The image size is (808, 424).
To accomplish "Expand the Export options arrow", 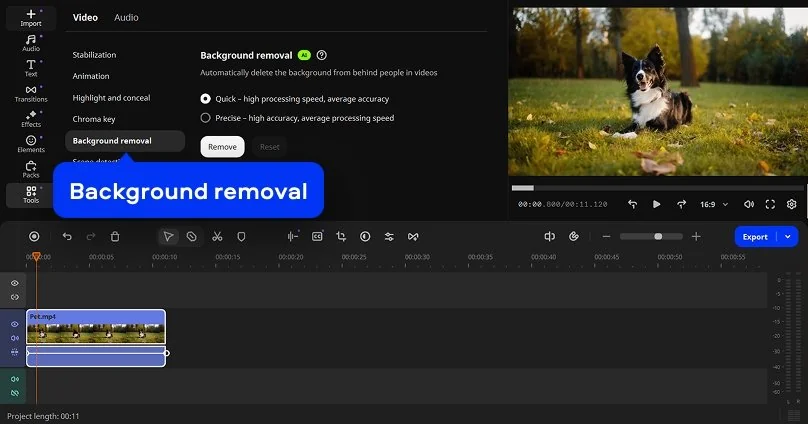I will click(x=788, y=237).
